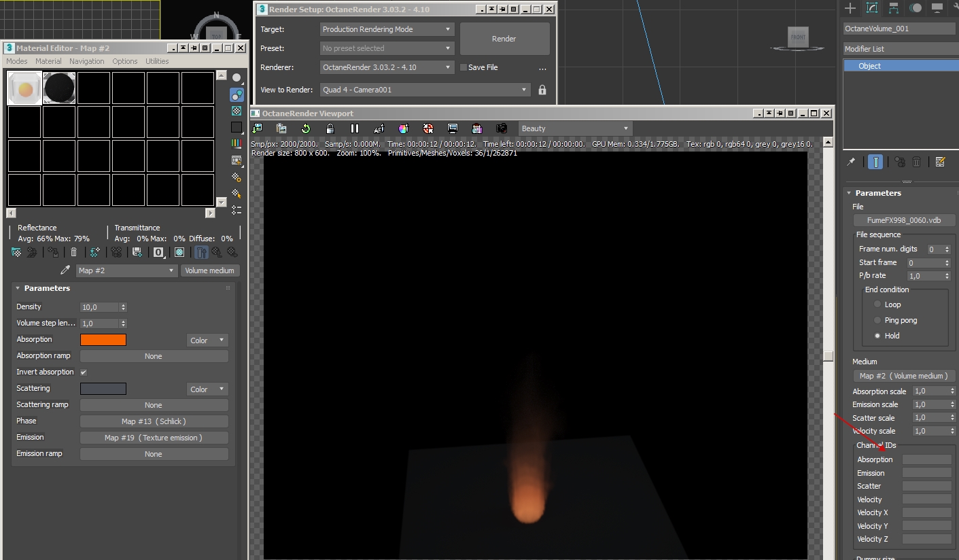Select the first material sample slot thumbnail
The height and width of the screenshot is (560, 959).
click(x=24, y=88)
